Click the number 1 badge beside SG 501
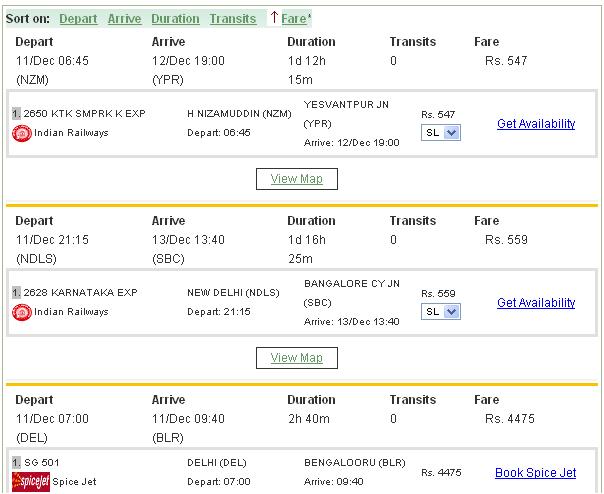Screen dimensions: 604x494 14,463
